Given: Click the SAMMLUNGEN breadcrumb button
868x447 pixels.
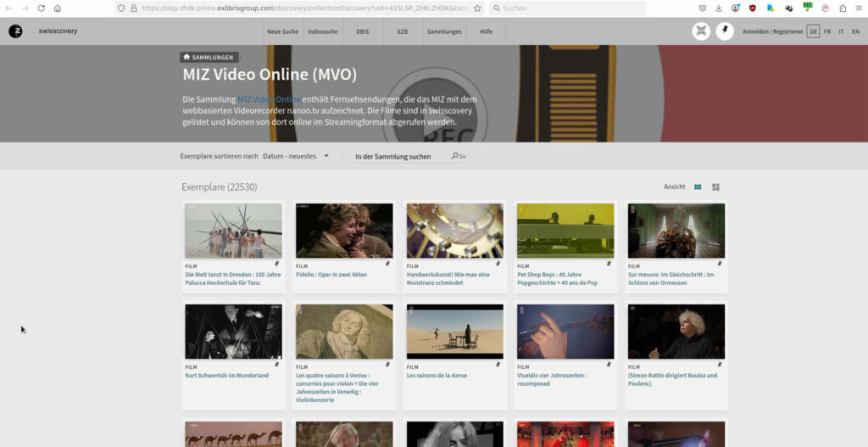Looking at the screenshot, I should 209,57.
